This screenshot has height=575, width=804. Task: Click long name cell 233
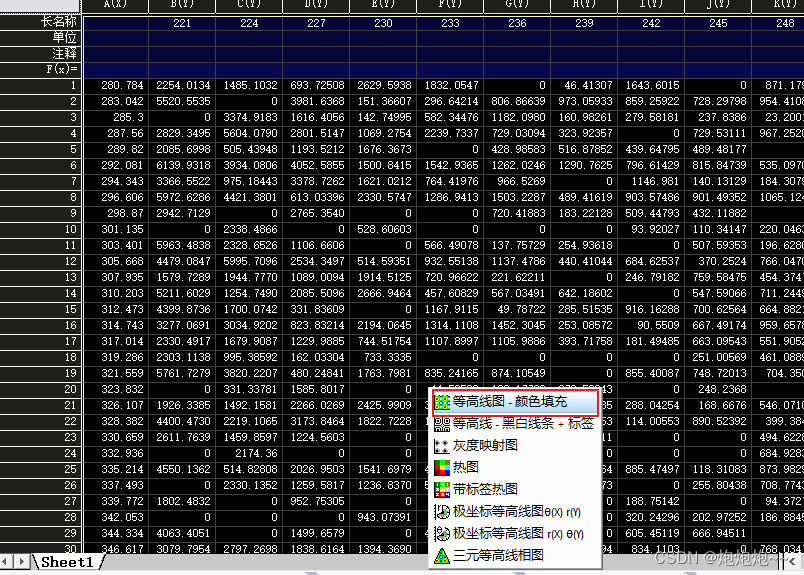pos(450,23)
